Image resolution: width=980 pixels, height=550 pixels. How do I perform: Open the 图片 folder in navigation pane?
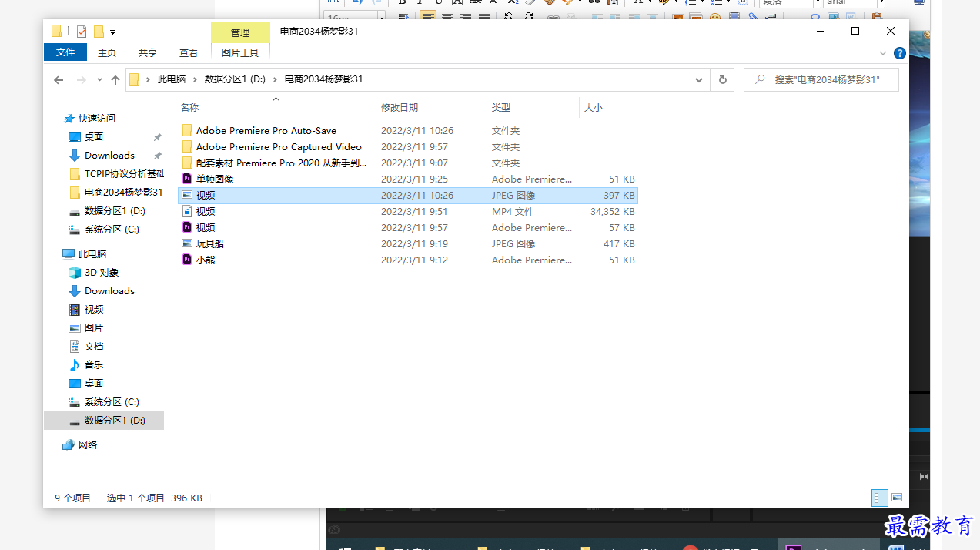tap(94, 328)
